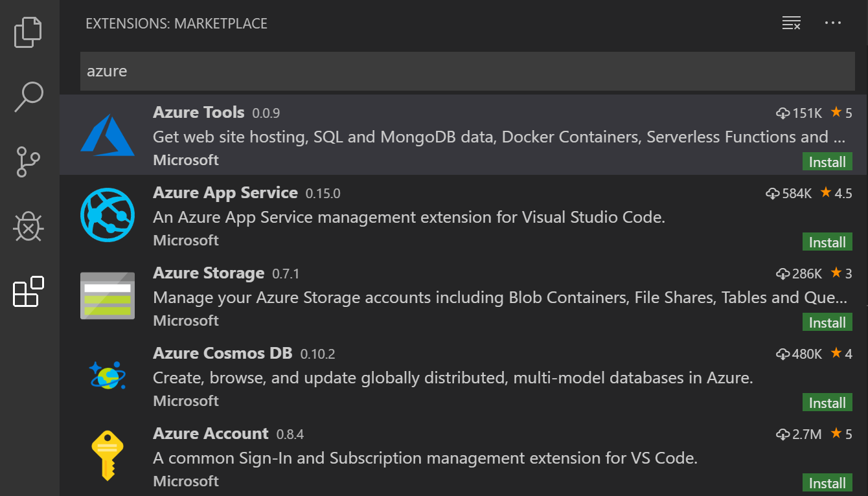Click the Azure Tools extension logo

click(x=108, y=135)
